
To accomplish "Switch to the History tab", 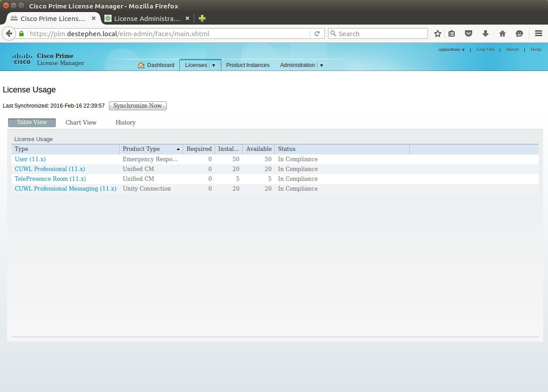I will [125, 122].
